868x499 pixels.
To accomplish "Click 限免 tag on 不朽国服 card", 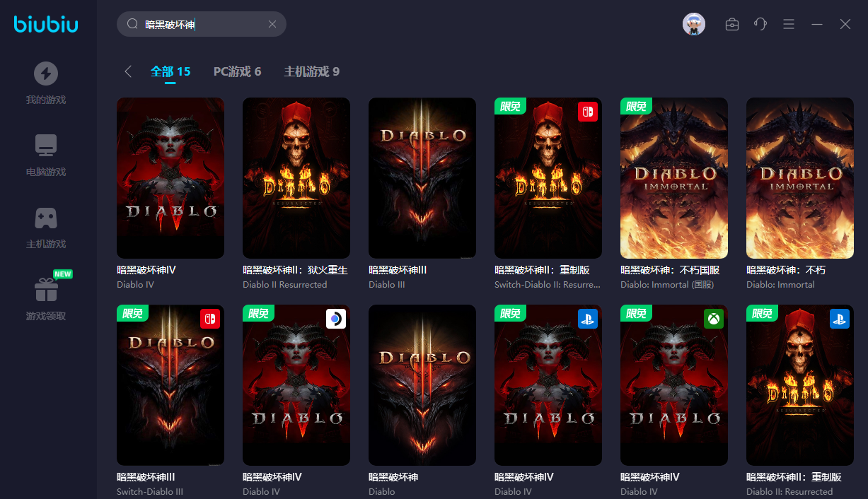I will tap(636, 107).
